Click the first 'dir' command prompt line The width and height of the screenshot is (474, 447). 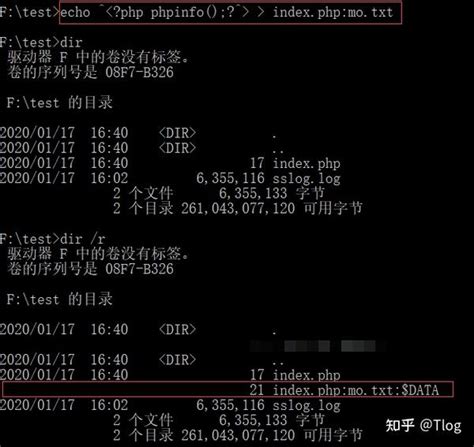coord(41,42)
